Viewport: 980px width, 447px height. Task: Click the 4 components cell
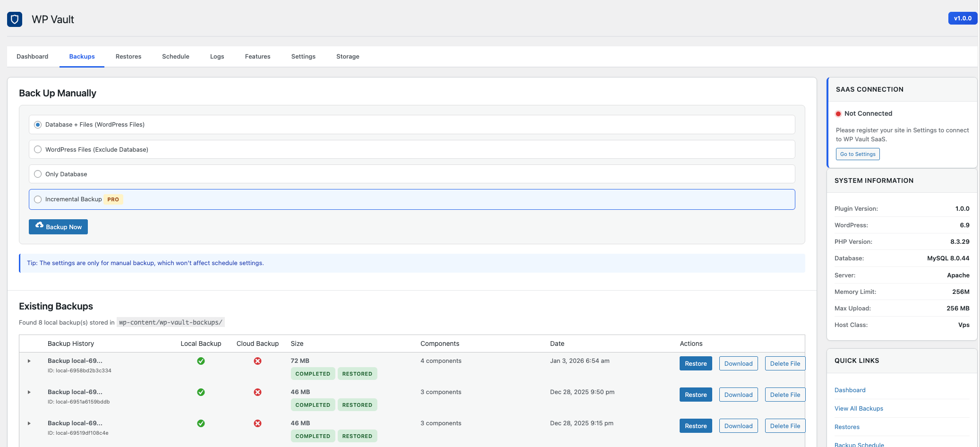(x=441, y=361)
